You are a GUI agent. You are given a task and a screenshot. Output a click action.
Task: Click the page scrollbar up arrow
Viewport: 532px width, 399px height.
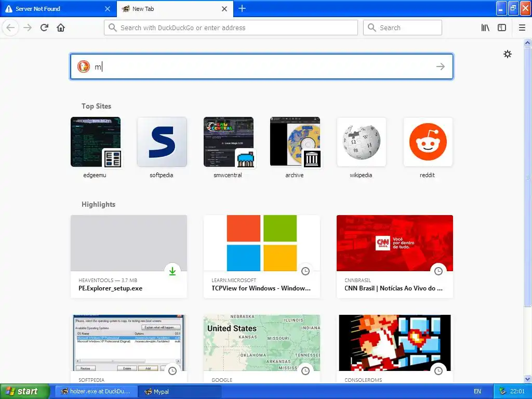527,43
